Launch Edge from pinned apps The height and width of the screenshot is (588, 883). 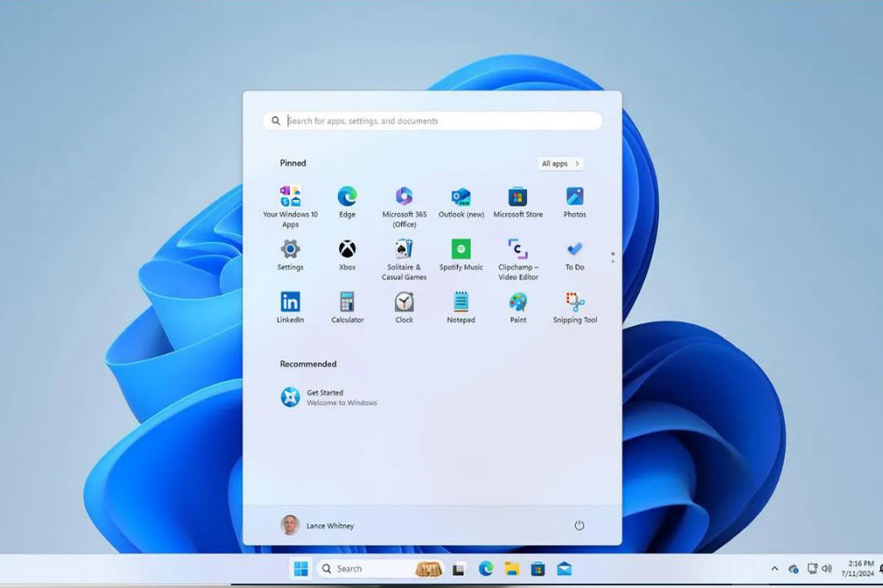347,203
